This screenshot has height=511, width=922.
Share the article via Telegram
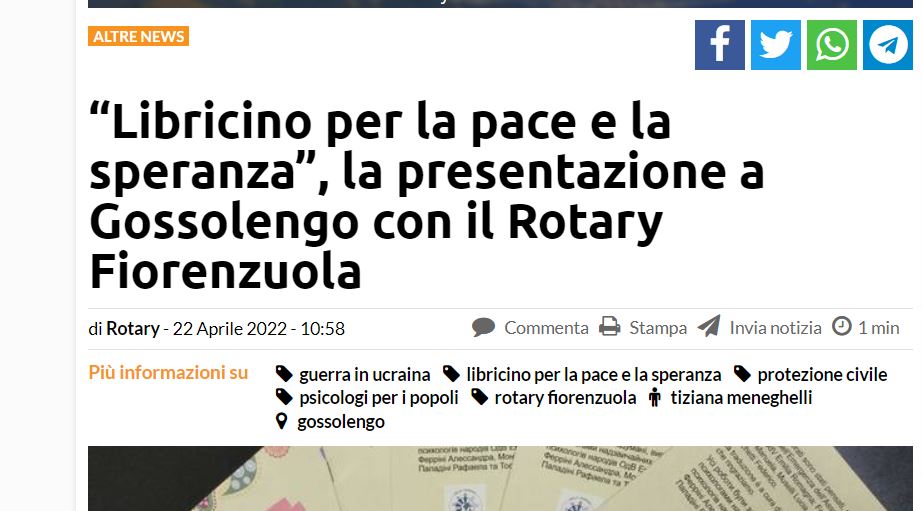coord(888,45)
